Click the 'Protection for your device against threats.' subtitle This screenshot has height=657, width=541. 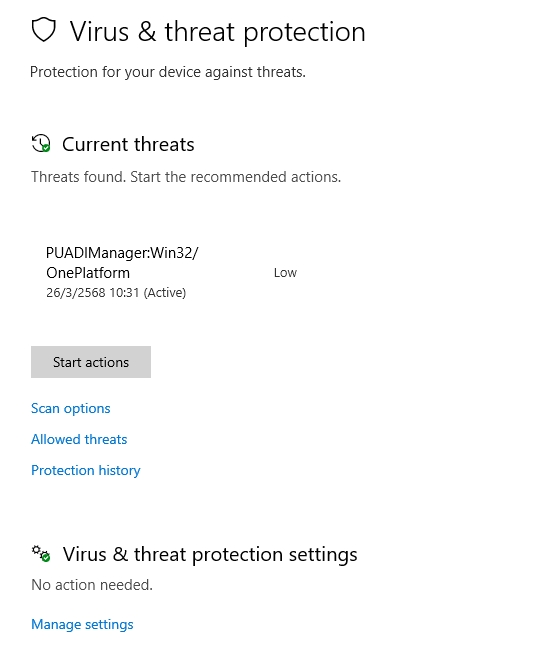[168, 72]
